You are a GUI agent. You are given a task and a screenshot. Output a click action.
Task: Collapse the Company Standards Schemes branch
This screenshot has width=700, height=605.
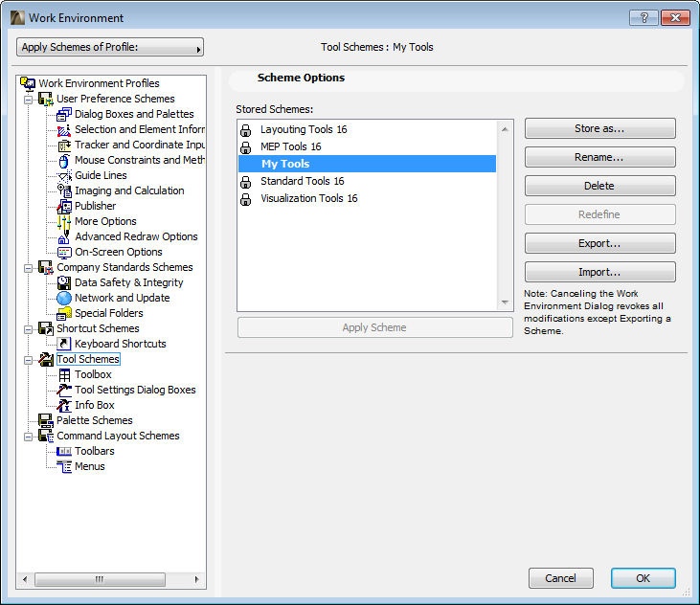(x=28, y=268)
